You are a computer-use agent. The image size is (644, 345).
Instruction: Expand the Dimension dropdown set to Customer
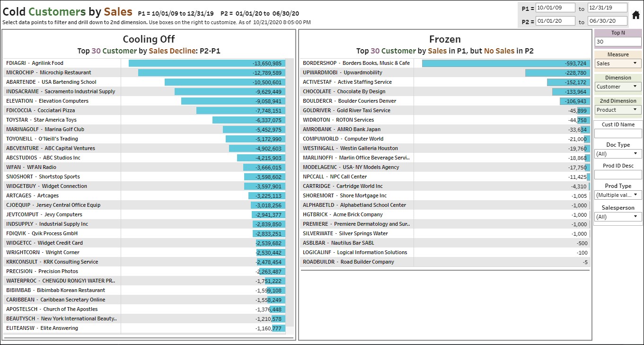[x=618, y=87]
